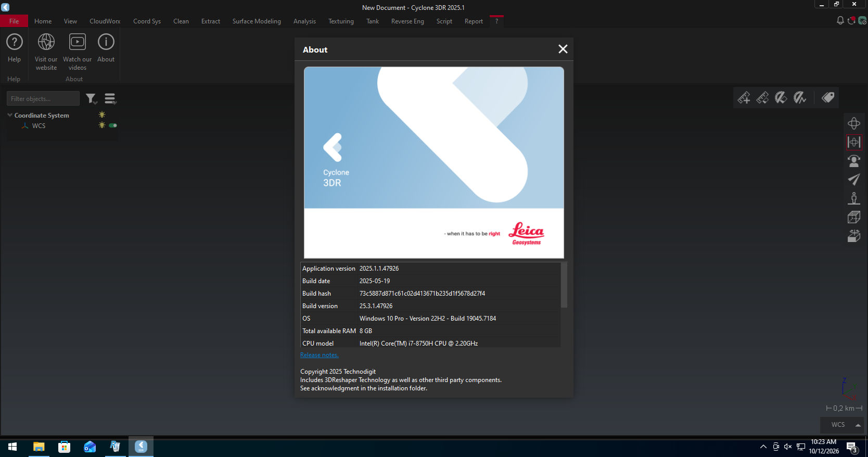Select the protractor eraser angle tool
This screenshot has height=457, width=868.
click(x=781, y=97)
